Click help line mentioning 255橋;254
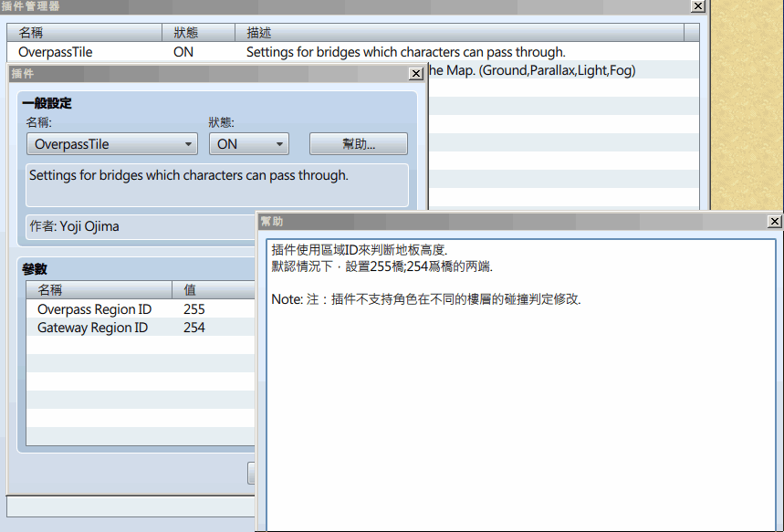 pyautogui.click(x=382, y=266)
